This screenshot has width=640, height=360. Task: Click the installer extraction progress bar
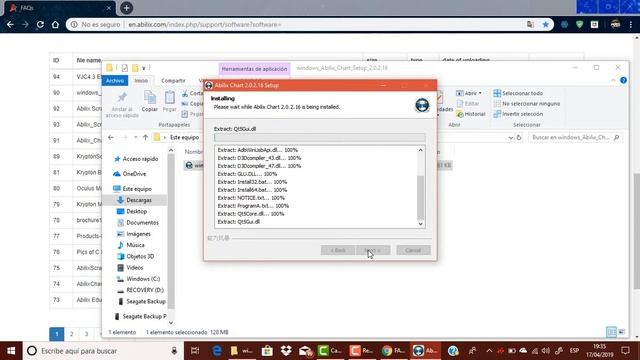(x=320, y=138)
